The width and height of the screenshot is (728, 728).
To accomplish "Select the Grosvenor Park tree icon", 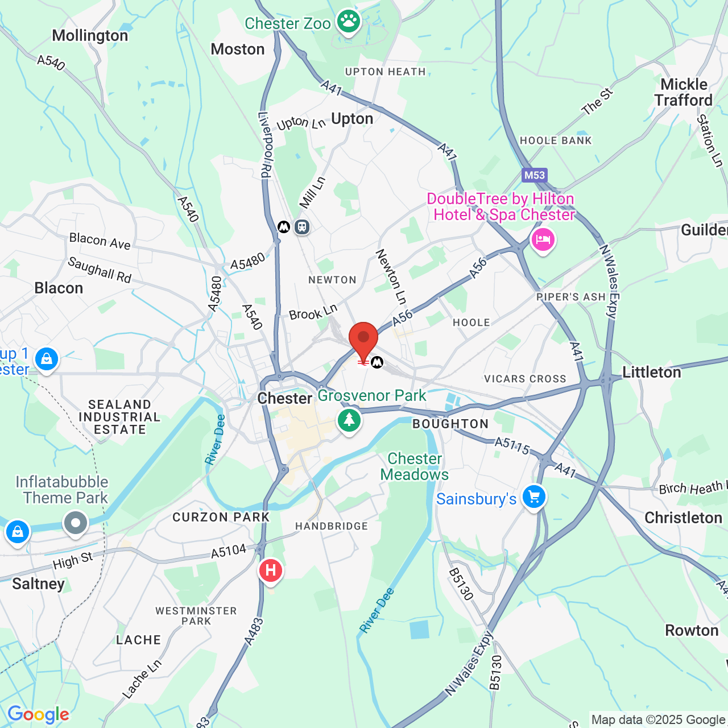I will pos(349,421).
